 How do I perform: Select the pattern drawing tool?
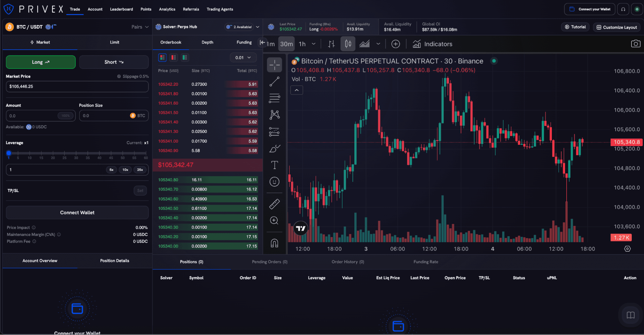274,115
